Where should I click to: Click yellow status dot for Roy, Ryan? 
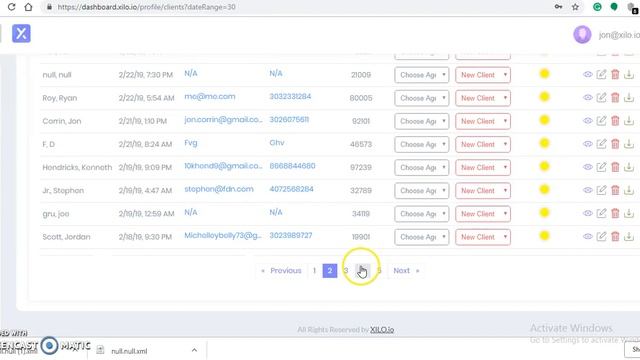click(x=544, y=97)
